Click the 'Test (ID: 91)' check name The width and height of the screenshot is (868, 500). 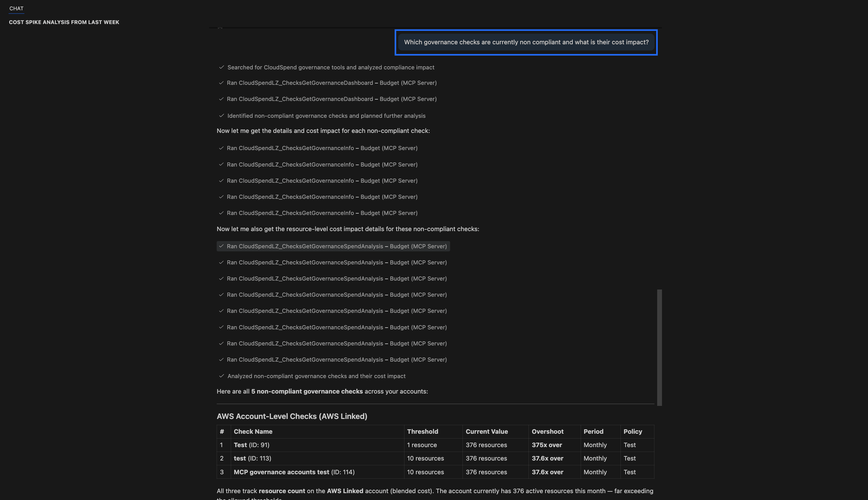click(x=251, y=445)
